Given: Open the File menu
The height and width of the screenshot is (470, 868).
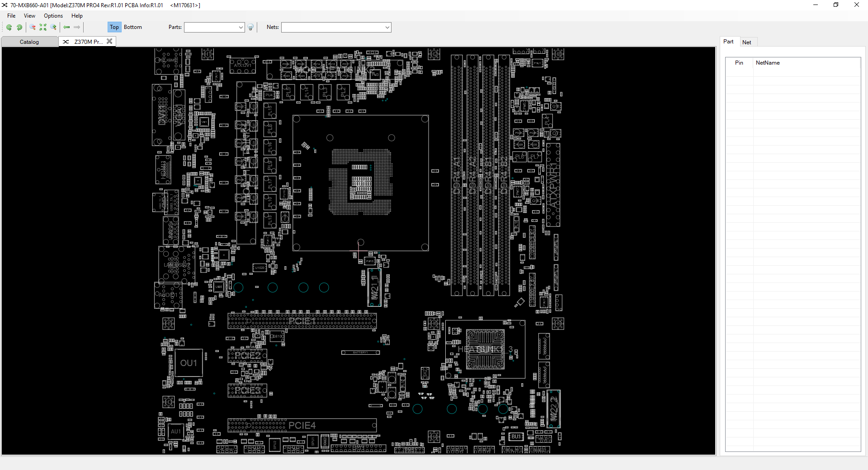Looking at the screenshot, I should click(x=11, y=16).
